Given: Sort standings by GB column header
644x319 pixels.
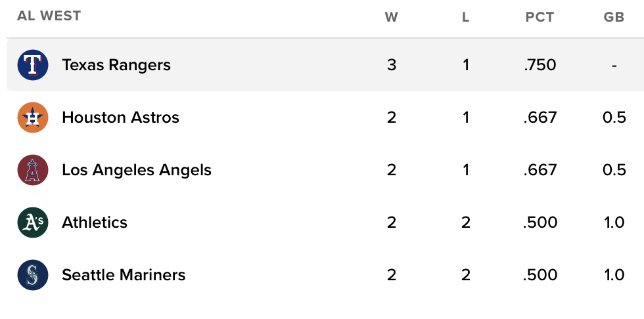Looking at the screenshot, I should [614, 17].
